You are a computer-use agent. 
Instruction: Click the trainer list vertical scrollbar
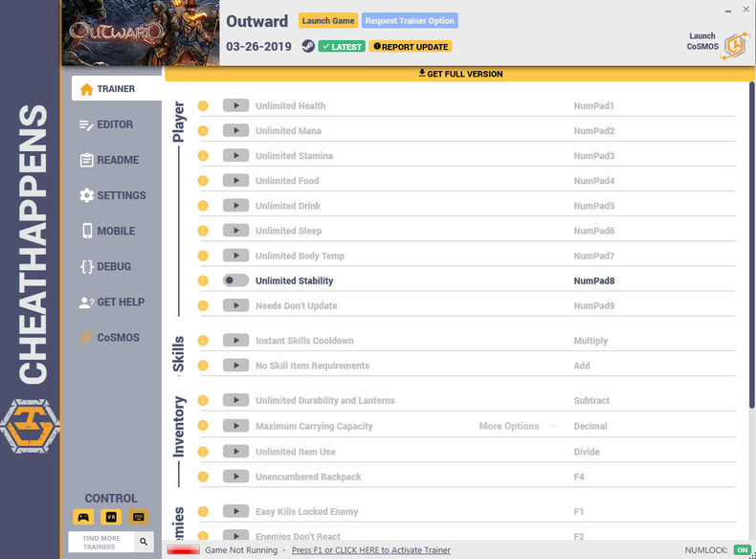click(751, 245)
